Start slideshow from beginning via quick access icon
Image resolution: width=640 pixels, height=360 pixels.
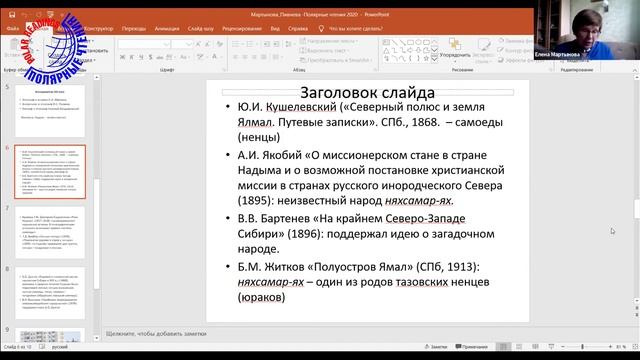(x=50, y=15)
